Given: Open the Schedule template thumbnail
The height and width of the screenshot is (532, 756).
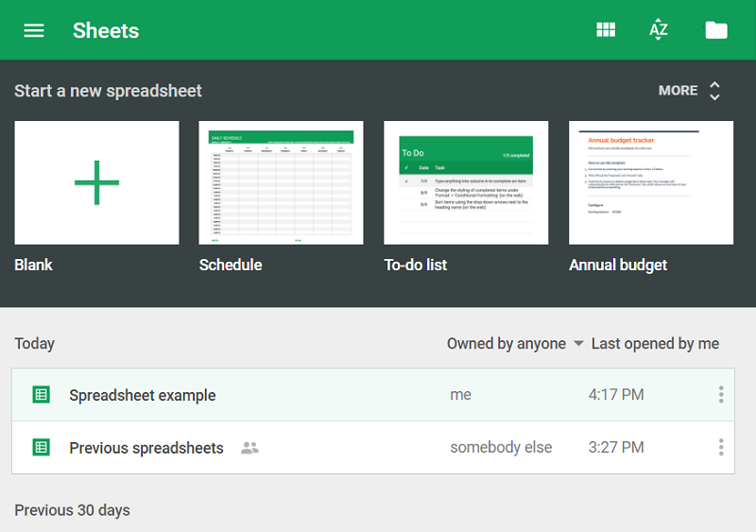Looking at the screenshot, I should pyautogui.click(x=281, y=182).
